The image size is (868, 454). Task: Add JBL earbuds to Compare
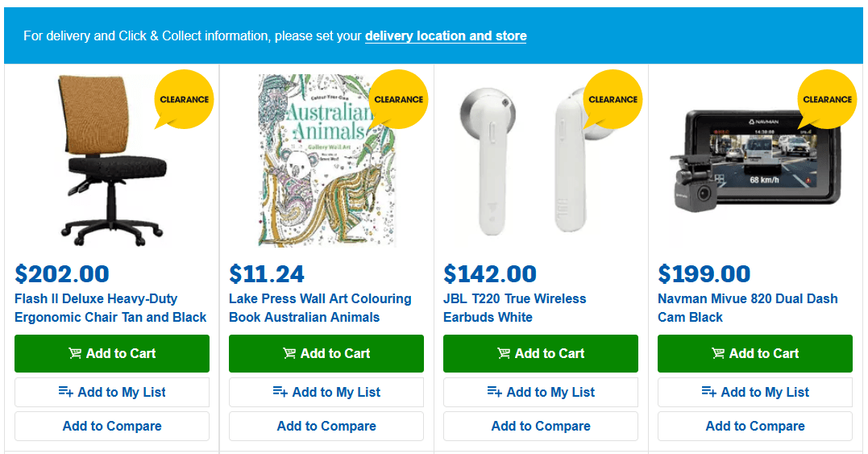click(540, 426)
